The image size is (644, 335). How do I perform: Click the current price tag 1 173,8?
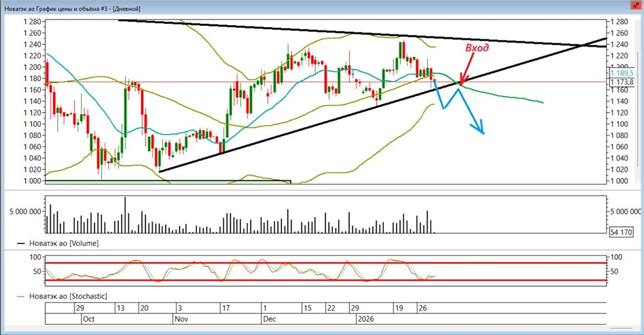(x=621, y=82)
